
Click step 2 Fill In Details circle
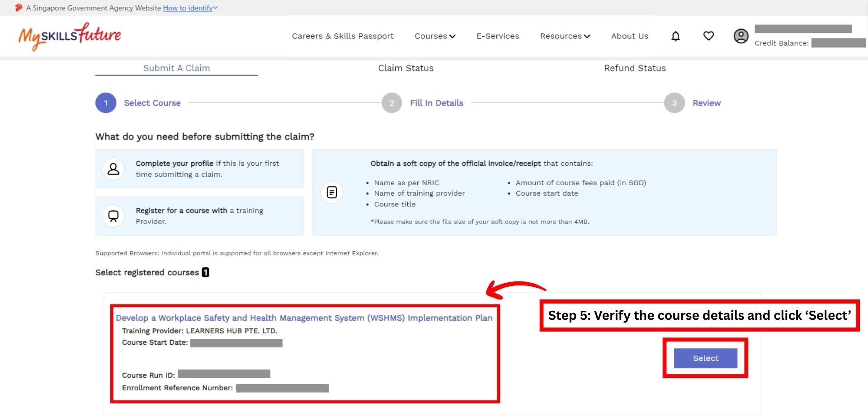(x=392, y=103)
